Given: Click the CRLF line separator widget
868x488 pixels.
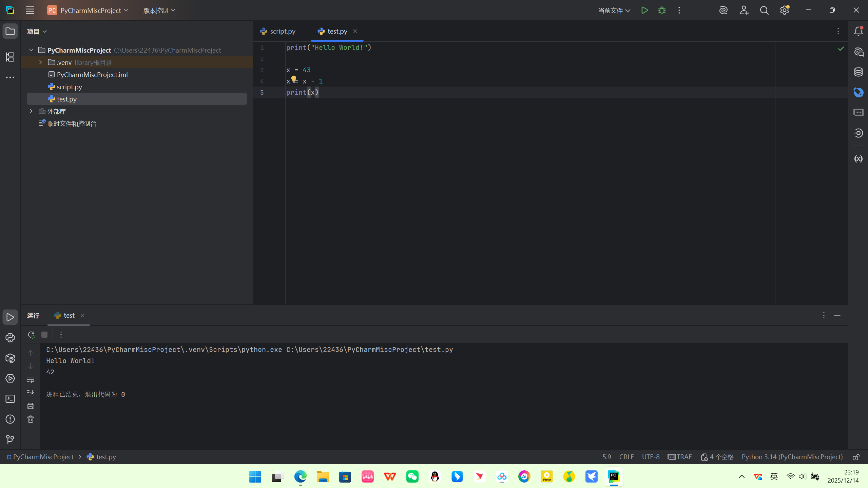Looking at the screenshot, I should [x=626, y=457].
